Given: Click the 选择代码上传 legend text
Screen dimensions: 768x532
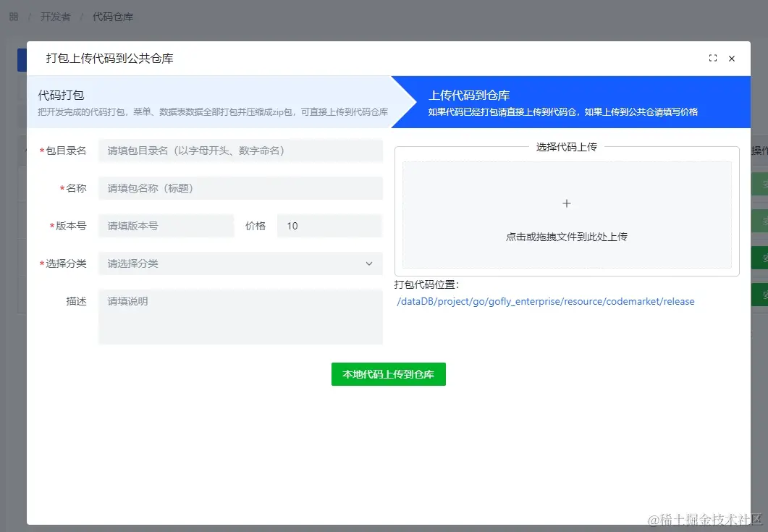Looking at the screenshot, I should click(x=567, y=147).
